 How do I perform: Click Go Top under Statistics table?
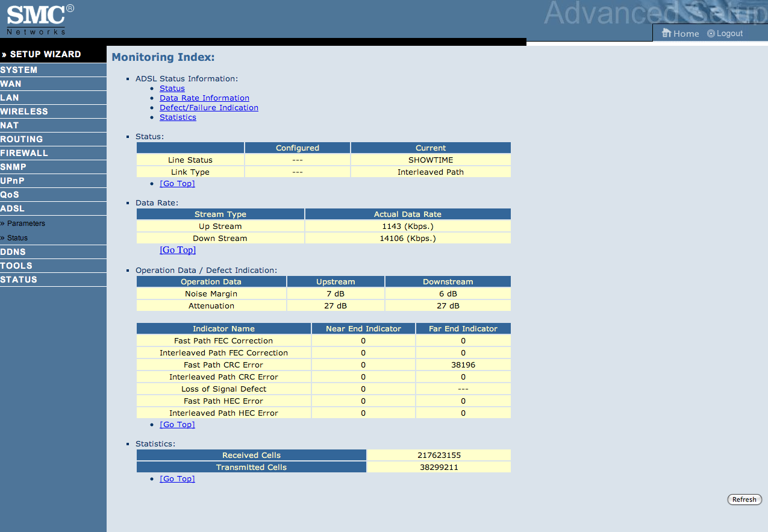[177, 479]
